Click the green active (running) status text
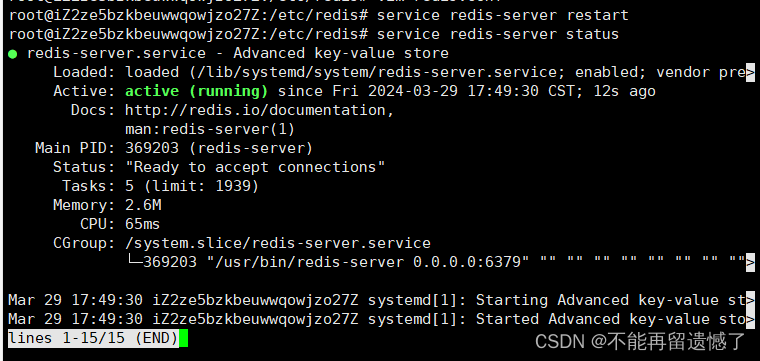 click(196, 92)
